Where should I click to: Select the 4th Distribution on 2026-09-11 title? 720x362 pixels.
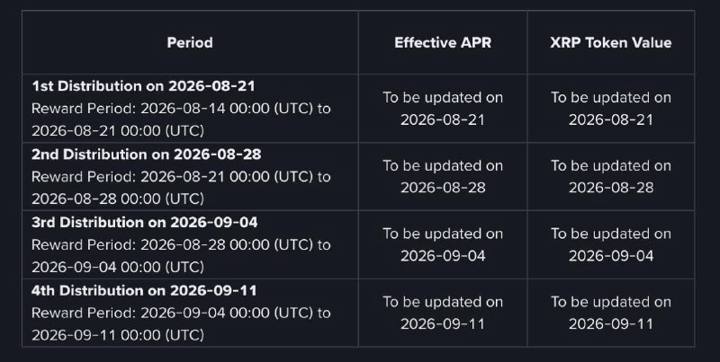[x=144, y=290]
